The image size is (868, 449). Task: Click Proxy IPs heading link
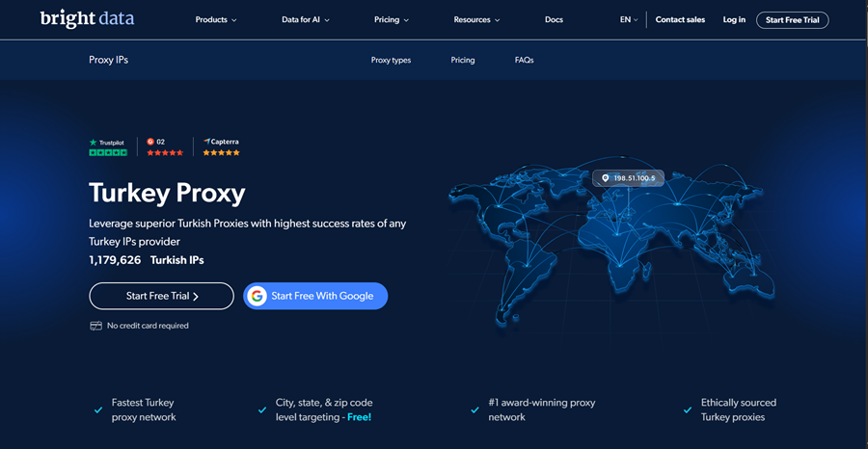pos(108,60)
